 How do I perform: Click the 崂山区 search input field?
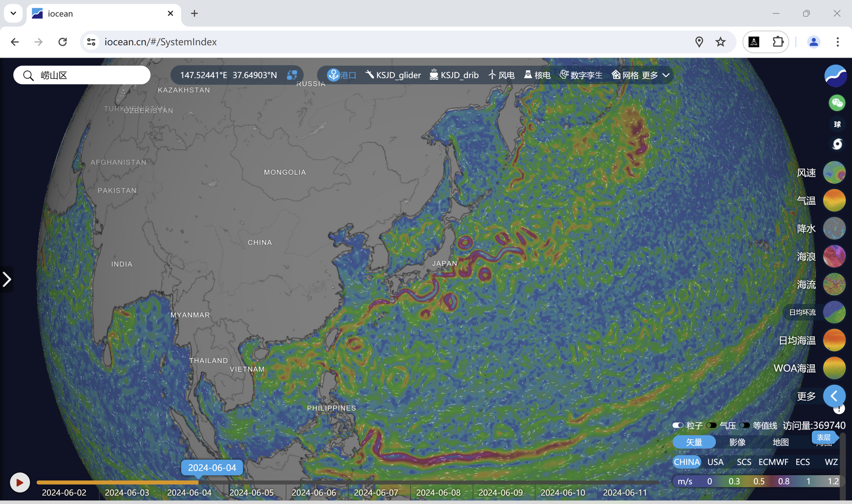coord(82,75)
